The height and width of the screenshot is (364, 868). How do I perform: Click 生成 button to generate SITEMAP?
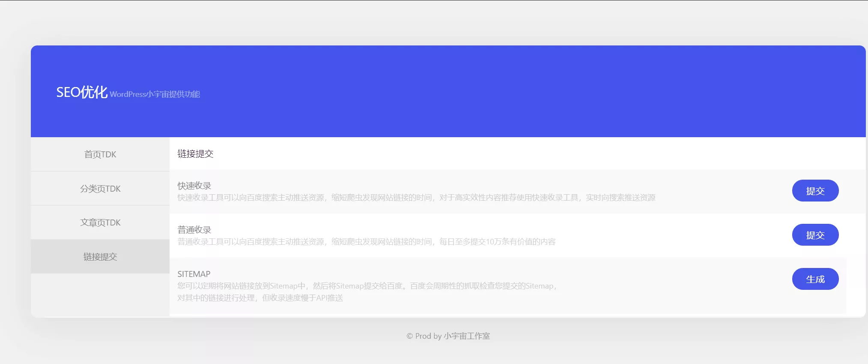(x=815, y=279)
